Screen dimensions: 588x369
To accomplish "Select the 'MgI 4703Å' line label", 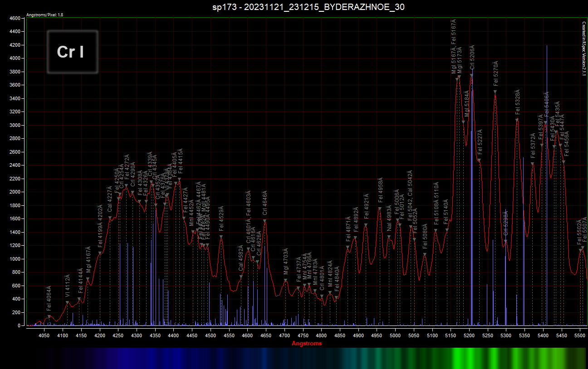I will tap(286, 262).
